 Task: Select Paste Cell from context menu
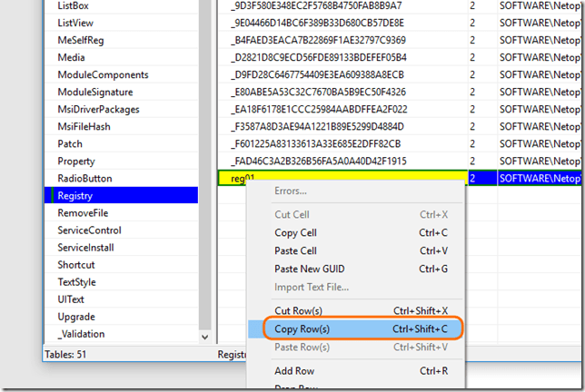click(x=295, y=250)
